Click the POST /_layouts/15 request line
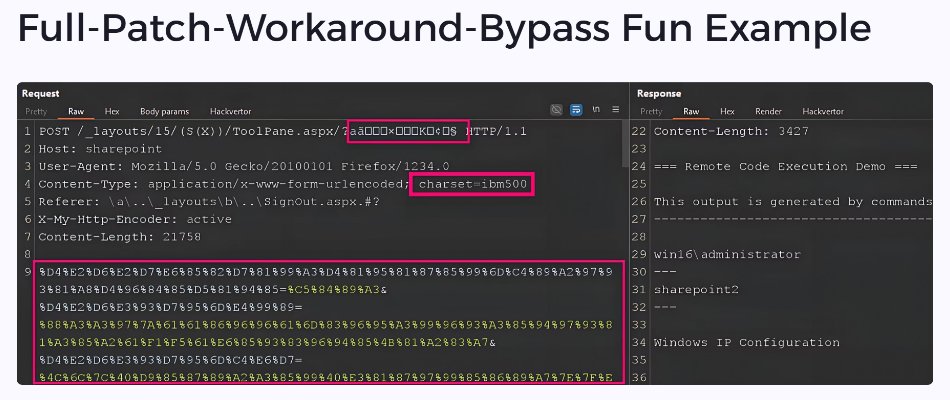950x400 pixels. coord(282,132)
